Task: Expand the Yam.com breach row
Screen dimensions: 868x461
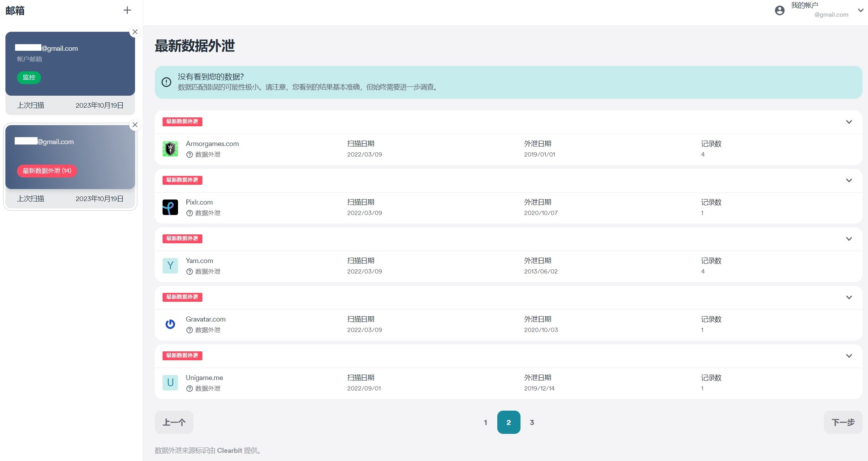Action: point(849,239)
